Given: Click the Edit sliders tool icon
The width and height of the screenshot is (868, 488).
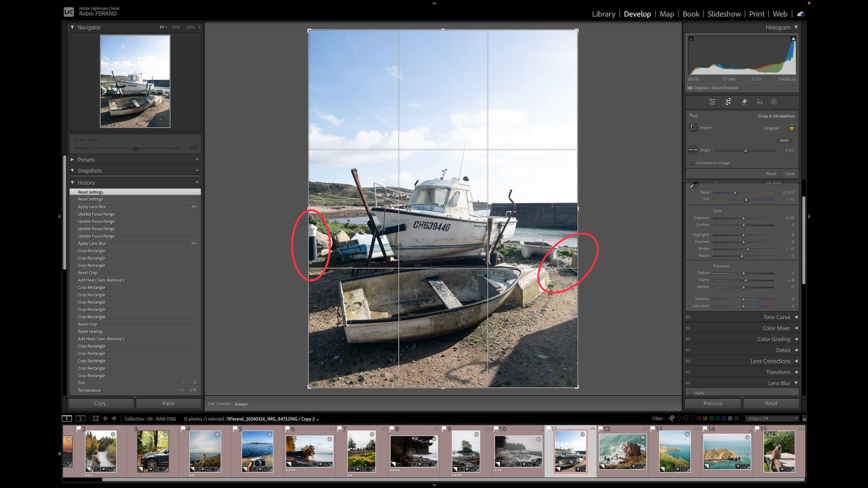Looking at the screenshot, I should tap(712, 102).
